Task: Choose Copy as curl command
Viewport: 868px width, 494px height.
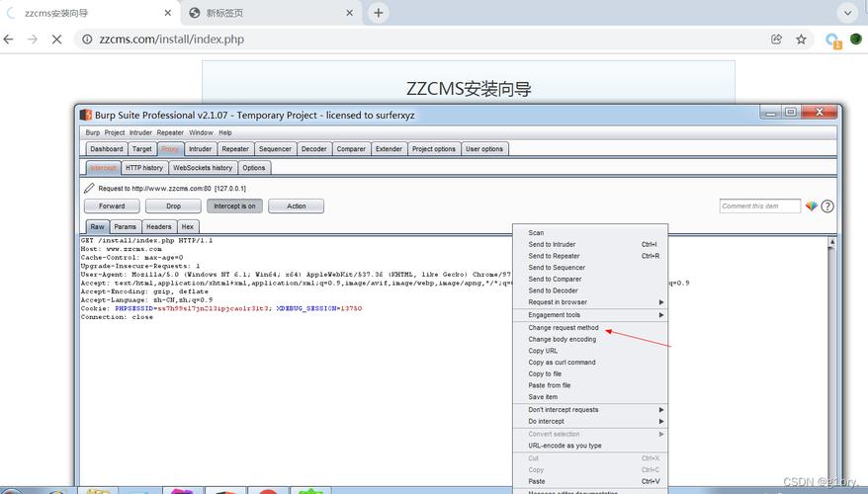Action: pyautogui.click(x=590, y=363)
